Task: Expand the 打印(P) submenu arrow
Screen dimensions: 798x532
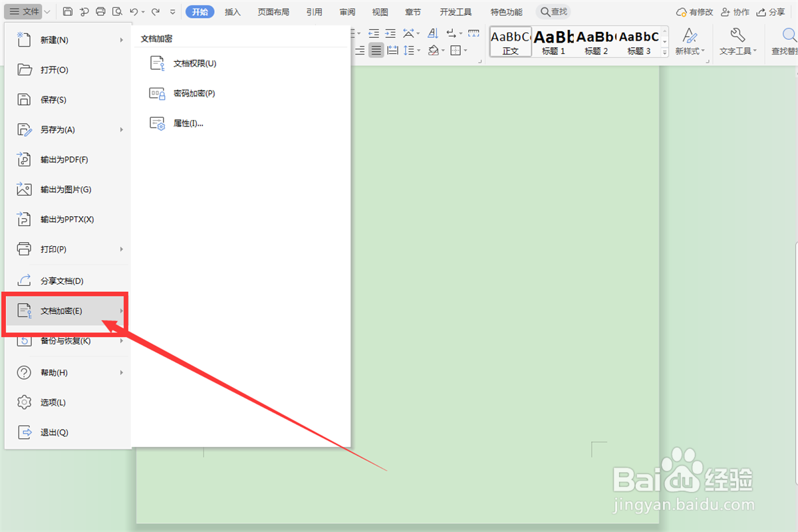Action: 122,249
